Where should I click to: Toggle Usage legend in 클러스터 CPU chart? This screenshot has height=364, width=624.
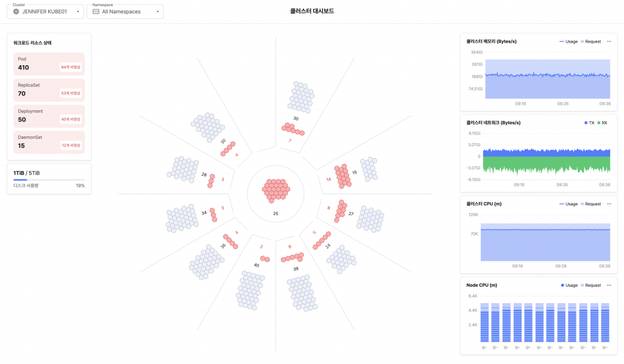(x=569, y=204)
